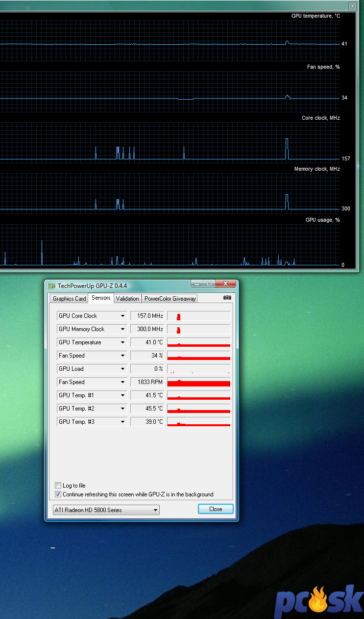Click the GPU Memory Clock history graph
This screenshot has width=364, height=619.
[x=198, y=329]
